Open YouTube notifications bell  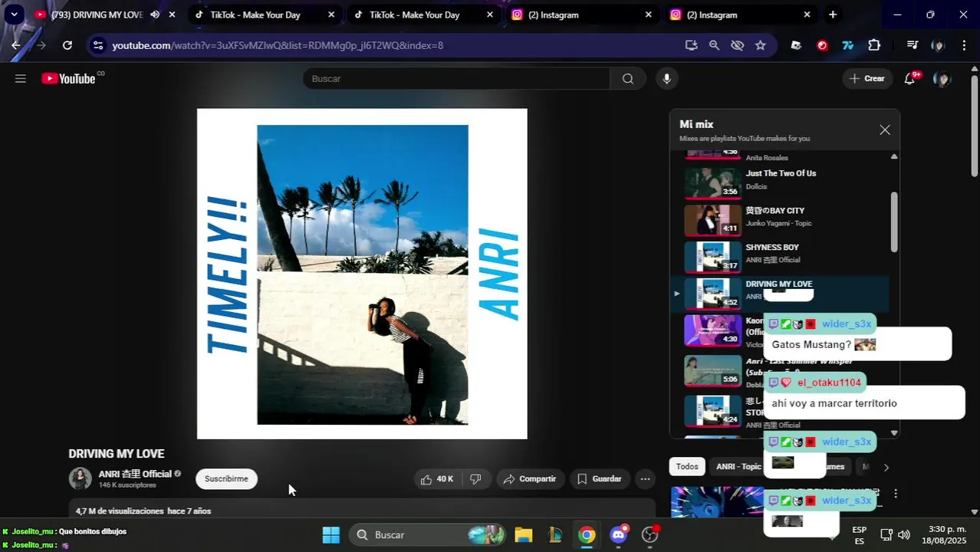(x=909, y=78)
